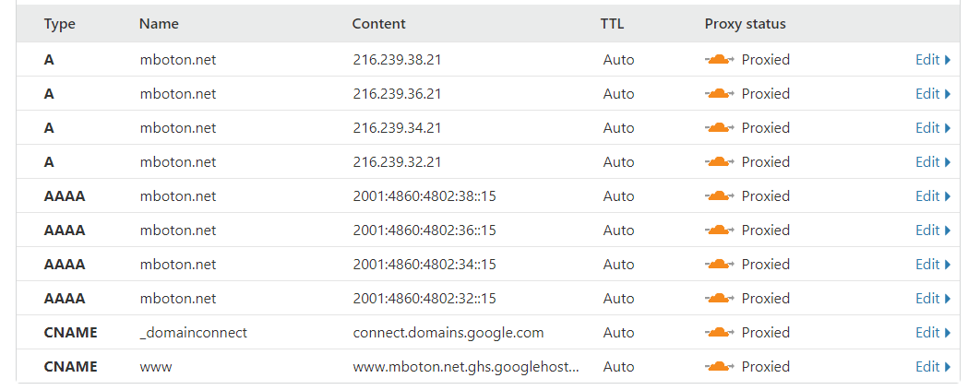Expand Edit for the www CNAME record
Screen dimensions: 980x390
[x=932, y=367]
